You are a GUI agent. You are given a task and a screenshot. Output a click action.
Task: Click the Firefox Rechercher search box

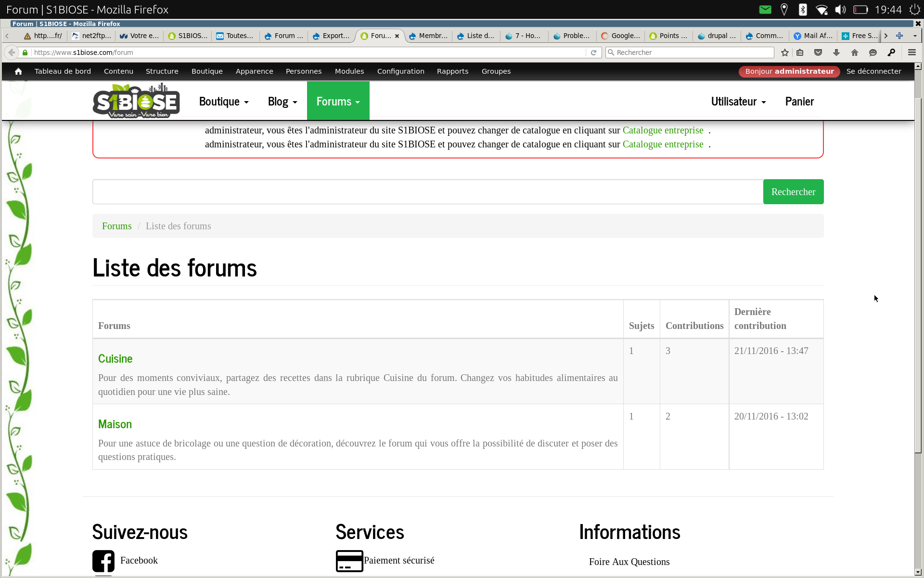(x=690, y=53)
